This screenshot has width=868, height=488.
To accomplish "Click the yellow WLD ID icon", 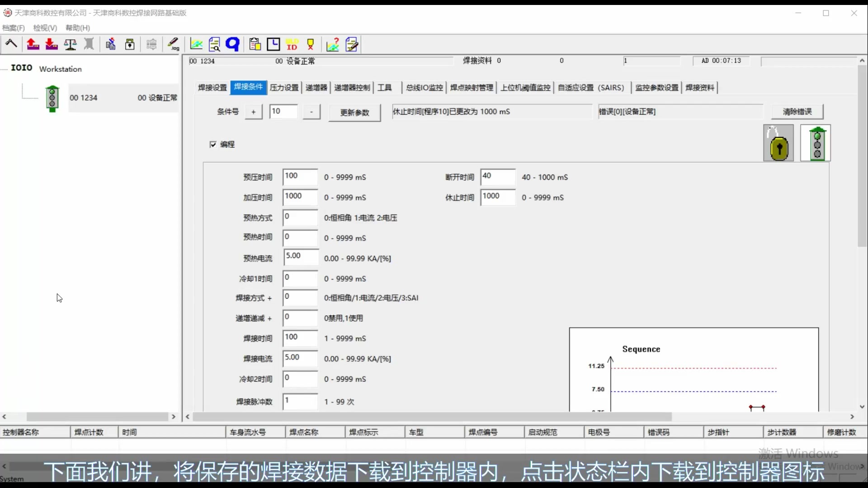I will [292, 44].
